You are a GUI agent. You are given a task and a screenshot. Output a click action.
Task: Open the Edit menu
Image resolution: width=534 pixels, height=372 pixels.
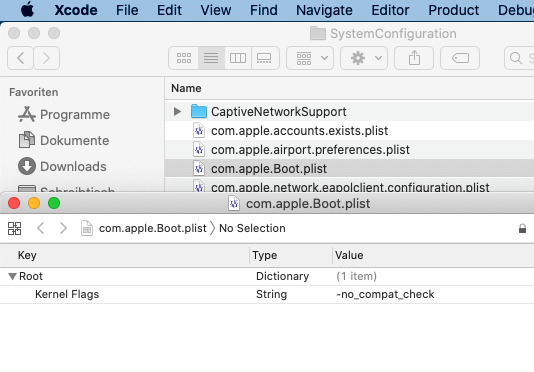[x=169, y=10]
